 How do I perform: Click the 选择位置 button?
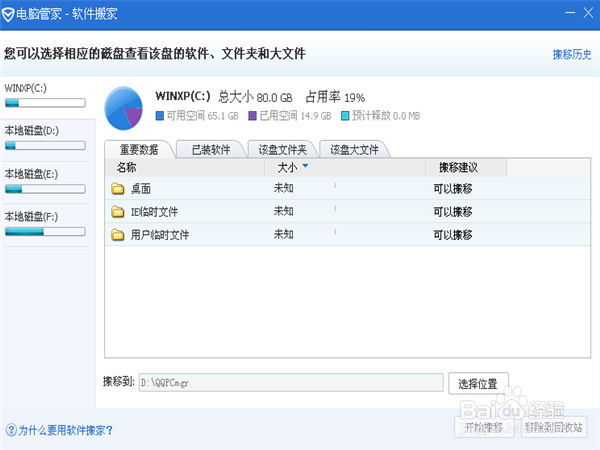(x=478, y=383)
